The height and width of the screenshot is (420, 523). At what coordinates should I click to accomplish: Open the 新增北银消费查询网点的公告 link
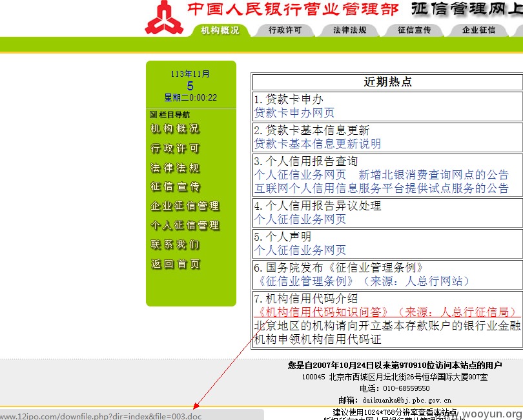point(433,175)
